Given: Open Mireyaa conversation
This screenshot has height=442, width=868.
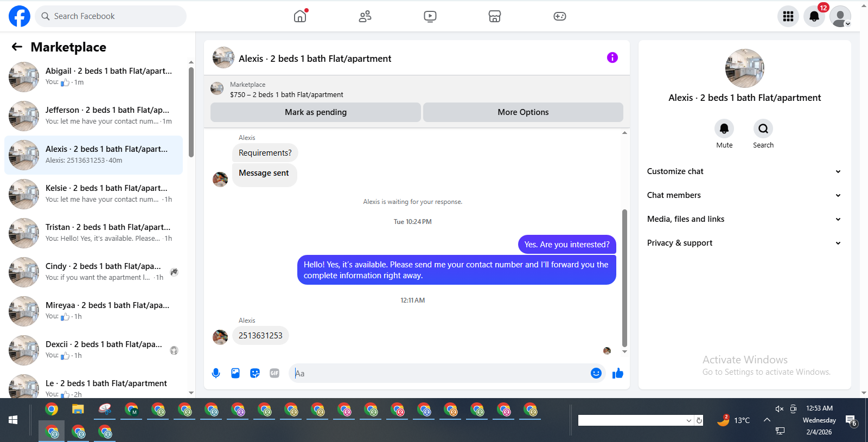Looking at the screenshot, I should pyautogui.click(x=93, y=311).
